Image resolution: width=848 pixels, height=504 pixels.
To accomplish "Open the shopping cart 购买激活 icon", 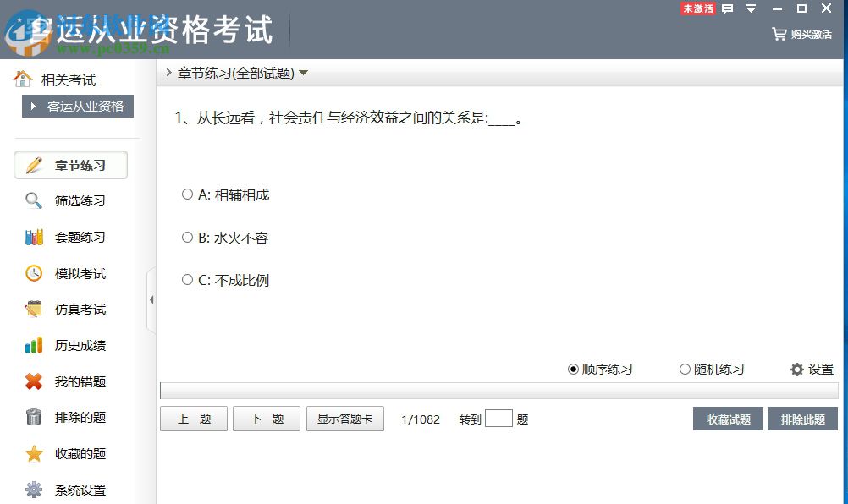I will click(779, 35).
